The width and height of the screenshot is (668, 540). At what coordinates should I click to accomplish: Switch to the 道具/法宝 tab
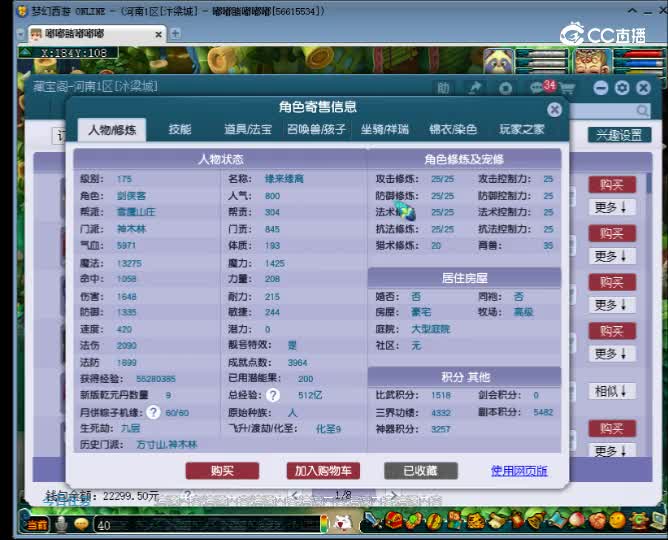point(248,129)
